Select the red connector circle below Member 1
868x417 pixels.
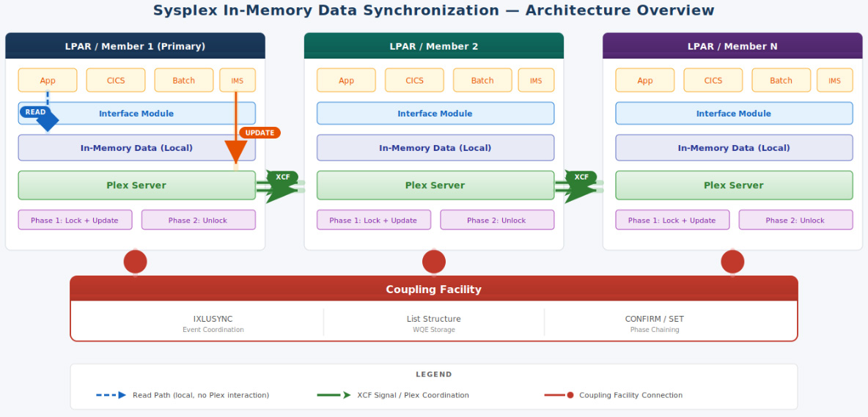(x=135, y=262)
